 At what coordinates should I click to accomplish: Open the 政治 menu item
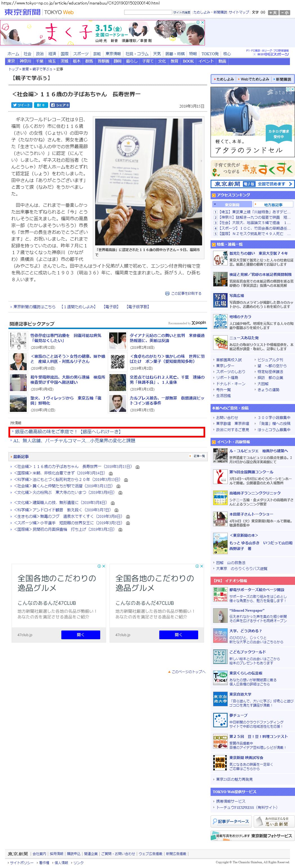pos(40,54)
